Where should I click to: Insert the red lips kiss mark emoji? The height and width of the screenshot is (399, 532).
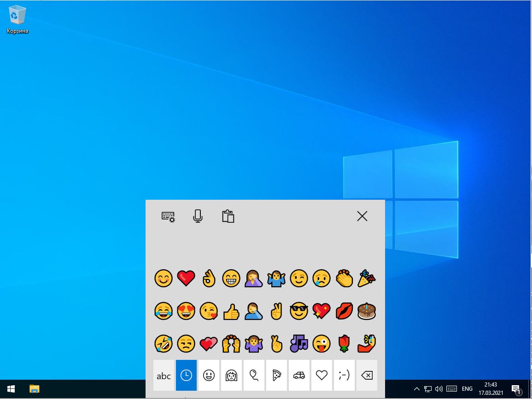pos(344,311)
